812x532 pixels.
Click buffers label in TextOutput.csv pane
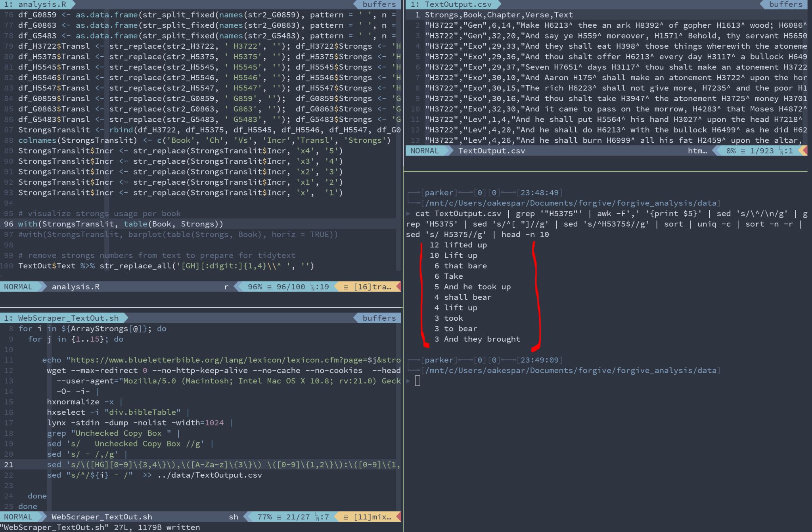tap(786, 4)
